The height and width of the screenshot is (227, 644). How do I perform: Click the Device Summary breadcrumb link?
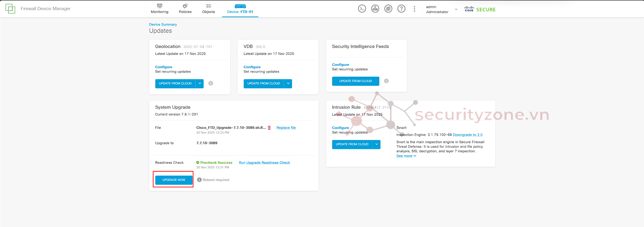[163, 24]
